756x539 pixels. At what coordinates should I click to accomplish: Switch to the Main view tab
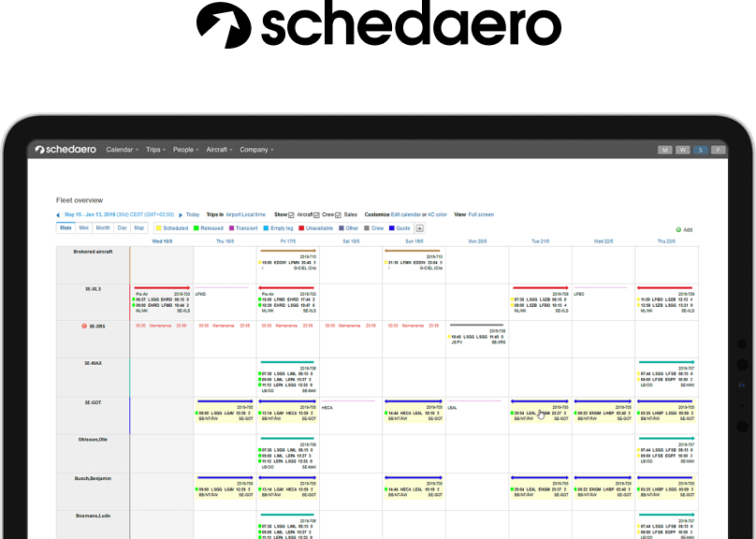65,228
